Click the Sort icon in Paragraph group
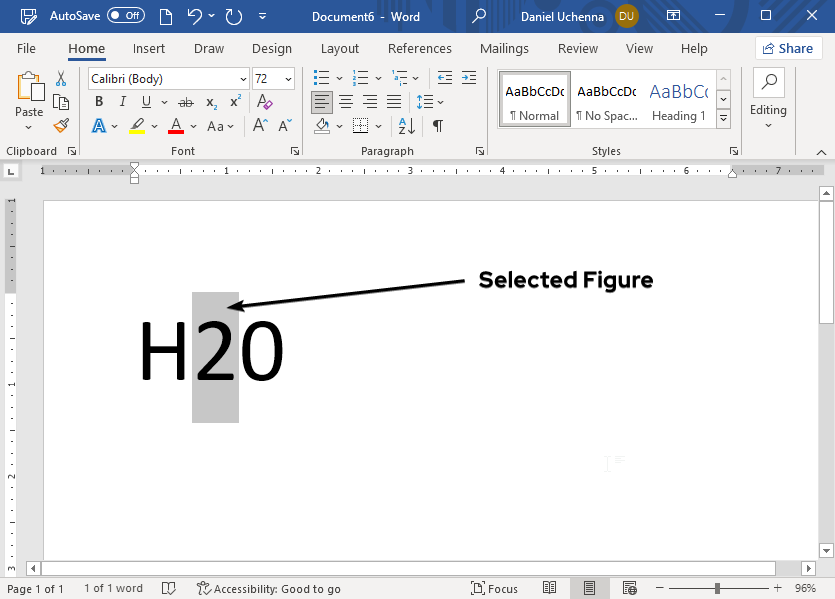This screenshot has width=835, height=599. point(406,126)
